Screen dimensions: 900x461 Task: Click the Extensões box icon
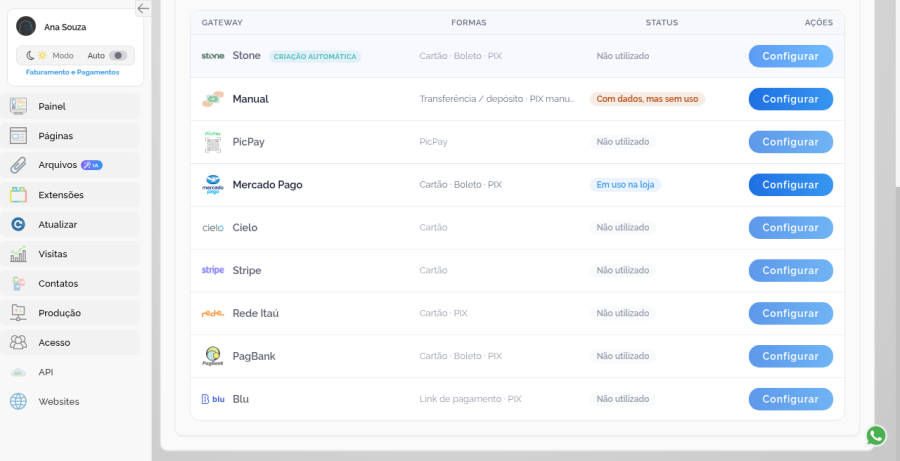[x=18, y=195]
